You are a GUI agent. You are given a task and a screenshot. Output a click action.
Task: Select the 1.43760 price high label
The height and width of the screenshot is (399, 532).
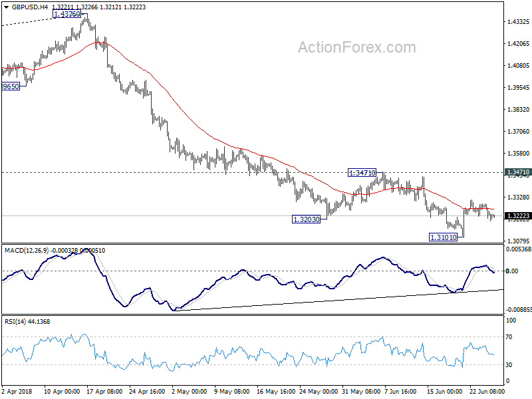tap(67, 14)
